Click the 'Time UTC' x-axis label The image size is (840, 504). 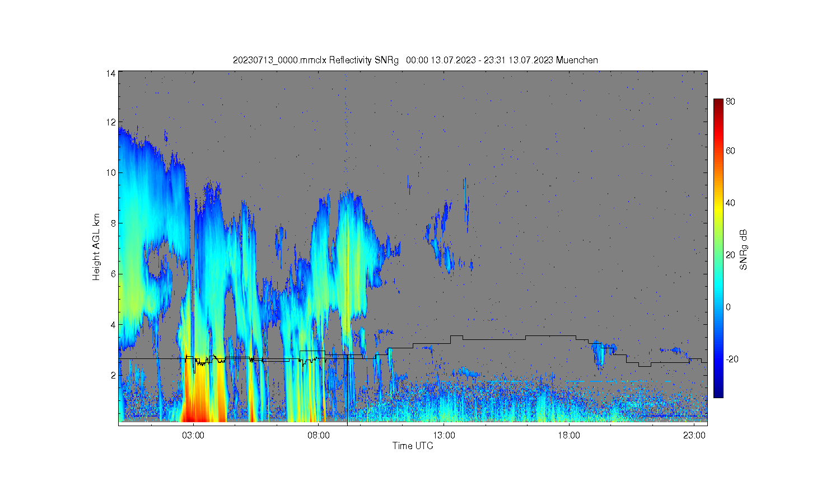413,446
